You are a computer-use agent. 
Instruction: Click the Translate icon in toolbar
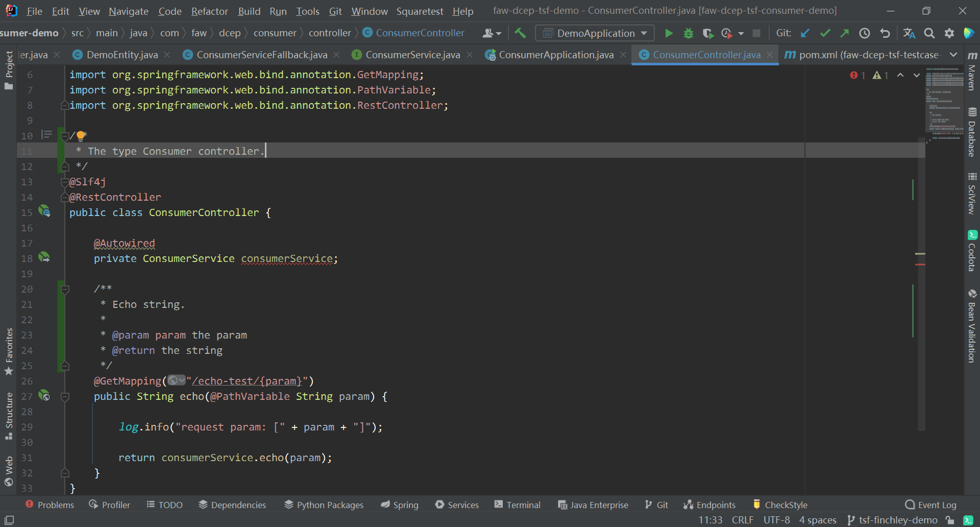tap(909, 33)
